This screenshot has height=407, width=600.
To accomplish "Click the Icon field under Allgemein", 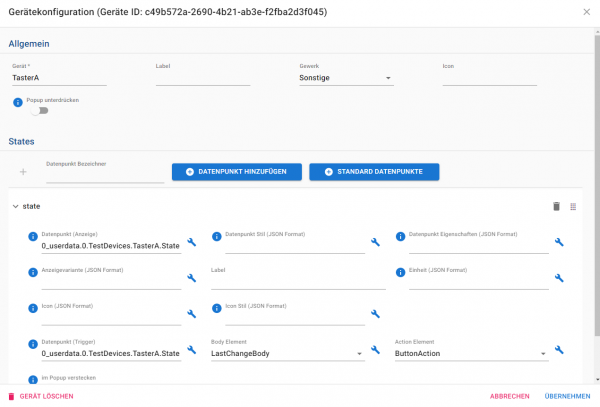I will click(490, 78).
